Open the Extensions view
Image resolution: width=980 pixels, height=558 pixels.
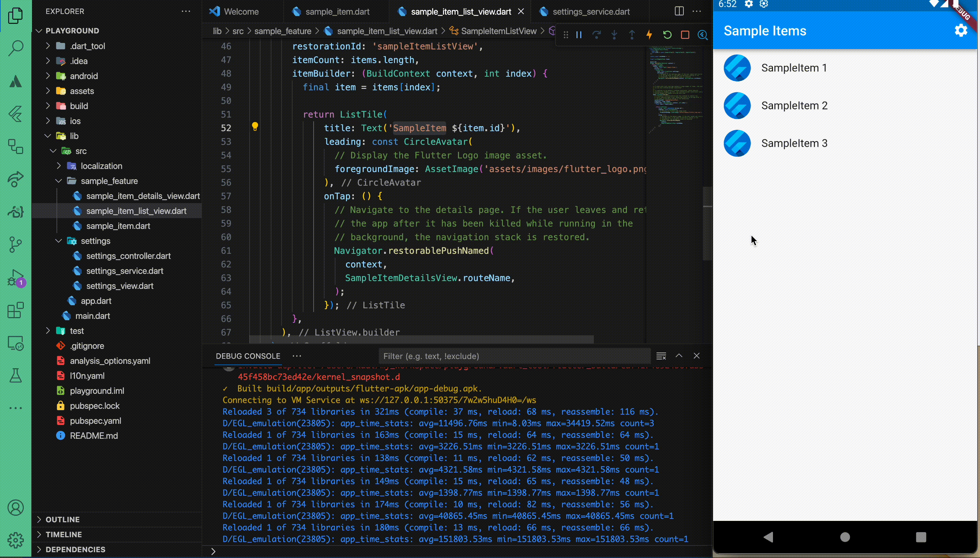point(16,310)
